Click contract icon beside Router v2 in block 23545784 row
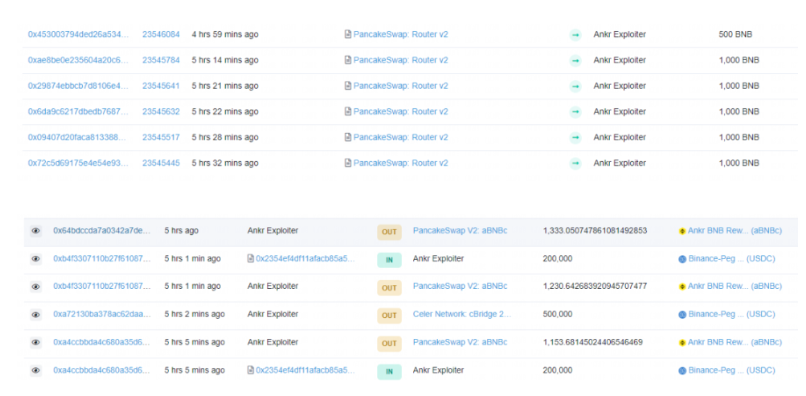Image resolution: width=806 pixels, height=396 pixels. [348, 60]
